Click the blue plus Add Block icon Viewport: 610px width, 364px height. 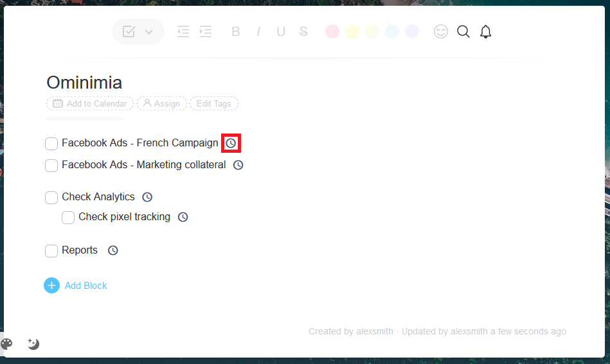(51, 286)
